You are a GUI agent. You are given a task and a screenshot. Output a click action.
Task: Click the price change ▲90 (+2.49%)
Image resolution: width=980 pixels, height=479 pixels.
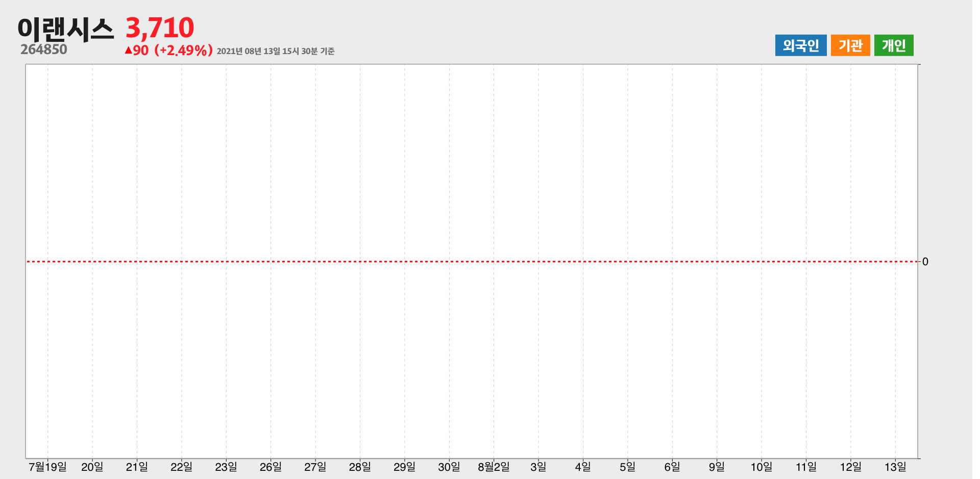(x=169, y=51)
